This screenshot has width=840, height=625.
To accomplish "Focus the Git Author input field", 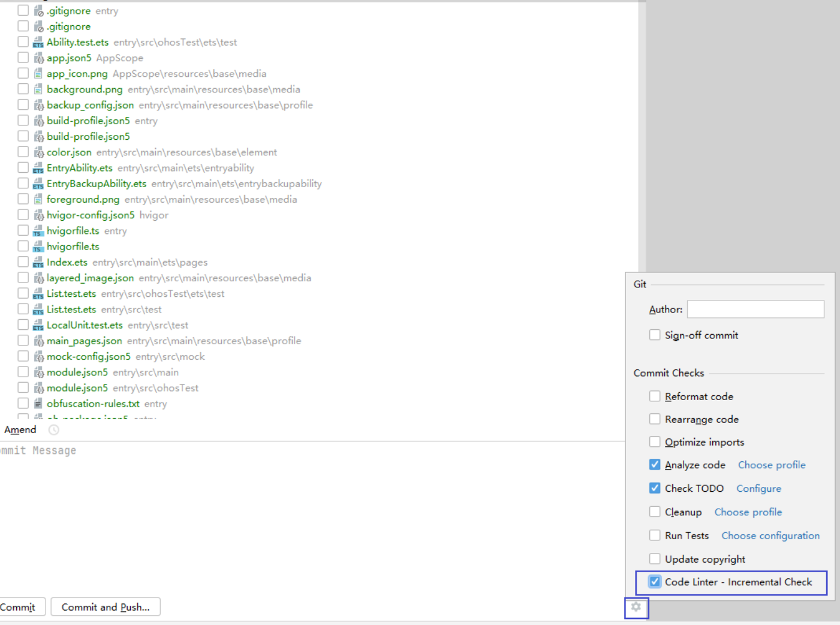I will (755, 309).
